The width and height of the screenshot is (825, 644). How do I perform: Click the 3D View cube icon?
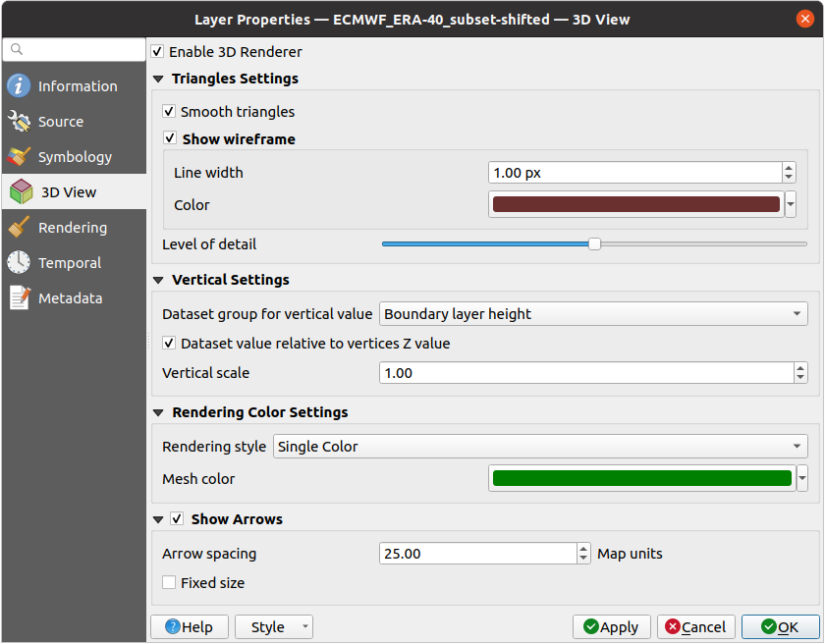click(x=21, y=192)
